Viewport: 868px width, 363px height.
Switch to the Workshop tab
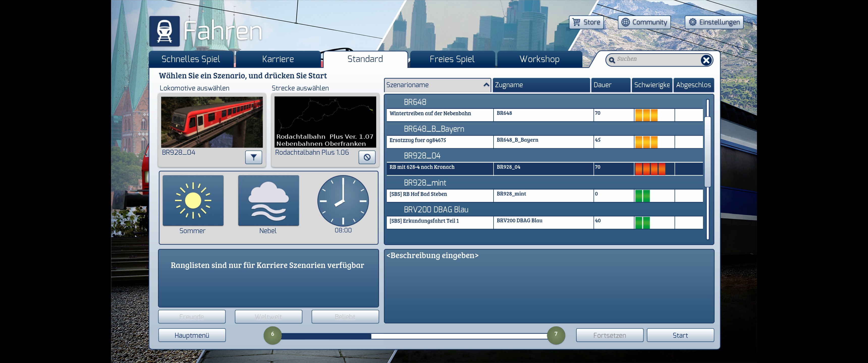[539, 59]
